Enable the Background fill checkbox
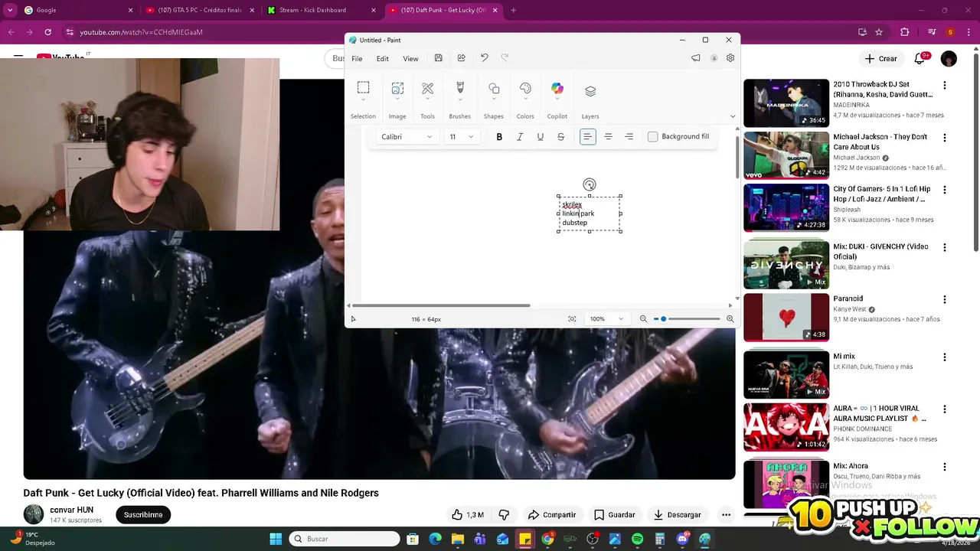 (x=652, y=137)
